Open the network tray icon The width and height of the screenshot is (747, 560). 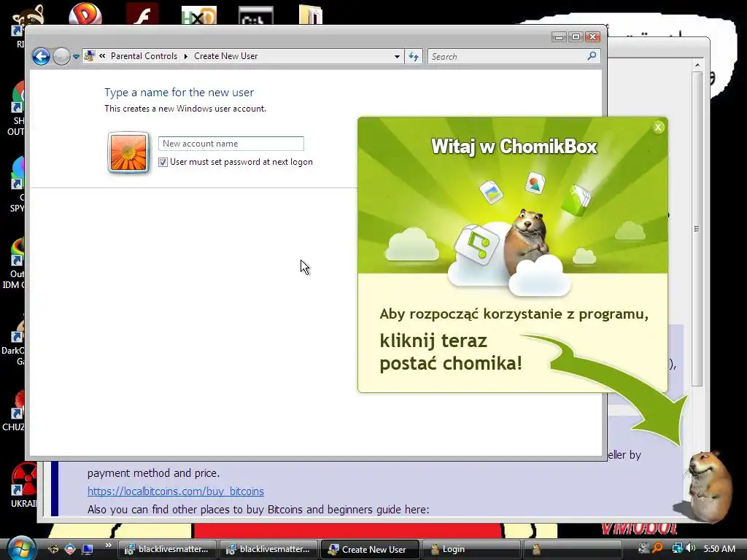click(677, 548)
